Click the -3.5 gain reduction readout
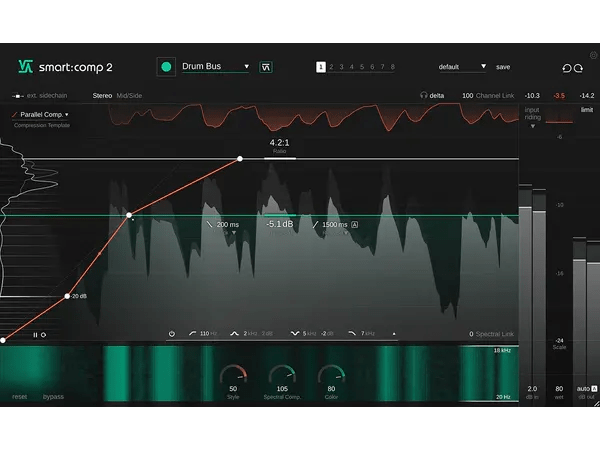Viewport: 600px width, 450px height. point(559,96)
